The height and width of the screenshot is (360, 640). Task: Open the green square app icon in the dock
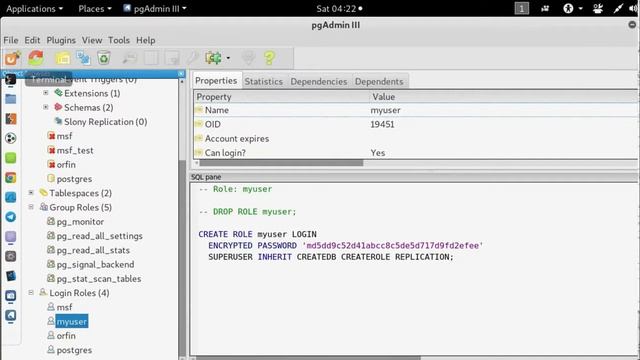click(x=11, y=158)
